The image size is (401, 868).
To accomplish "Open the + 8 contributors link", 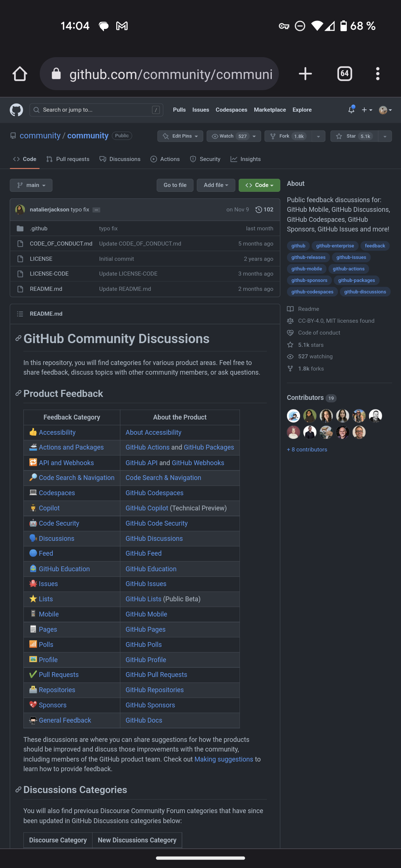I will pos(307,450).
